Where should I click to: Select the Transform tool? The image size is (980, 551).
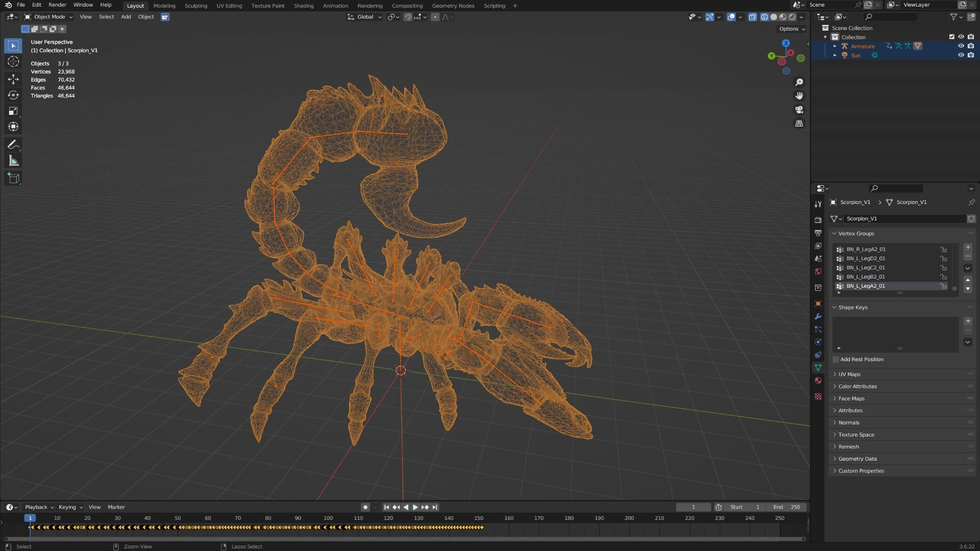pos(13,127)
